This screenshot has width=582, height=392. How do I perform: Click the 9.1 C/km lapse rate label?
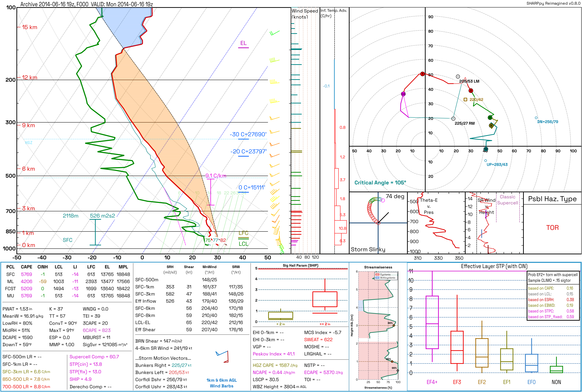click(216, 176)
